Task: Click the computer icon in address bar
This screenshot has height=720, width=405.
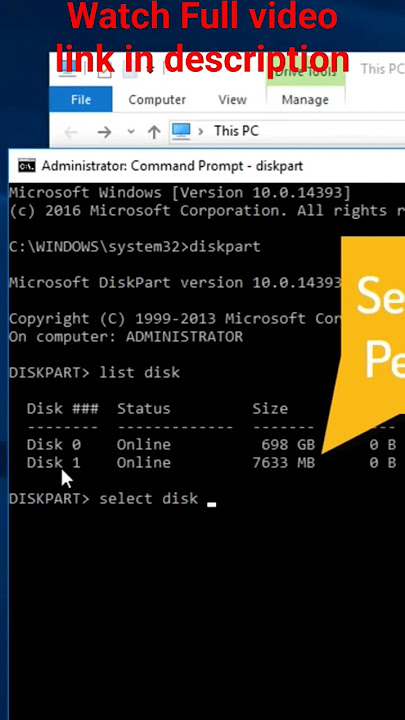Action: (x=181, y=131)
